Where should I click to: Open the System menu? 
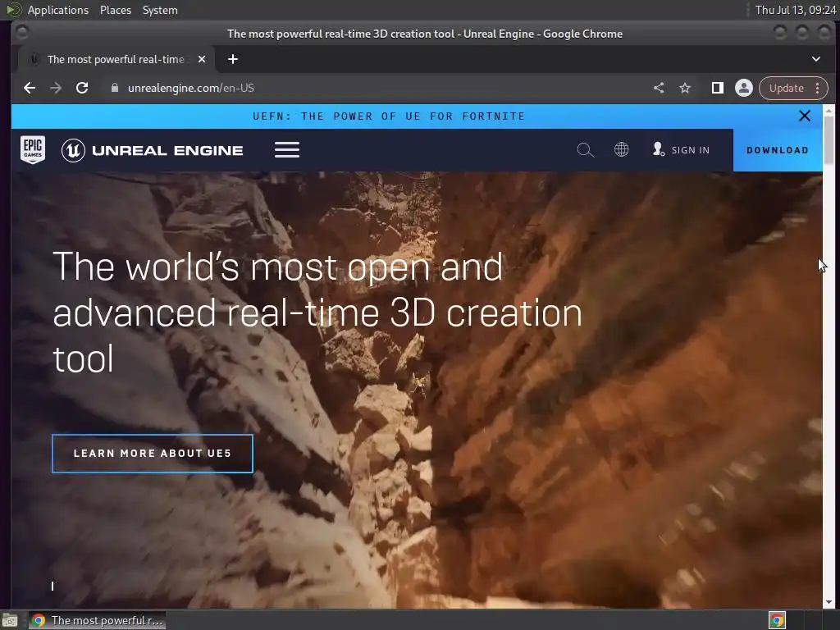click(x=160, y=10)
